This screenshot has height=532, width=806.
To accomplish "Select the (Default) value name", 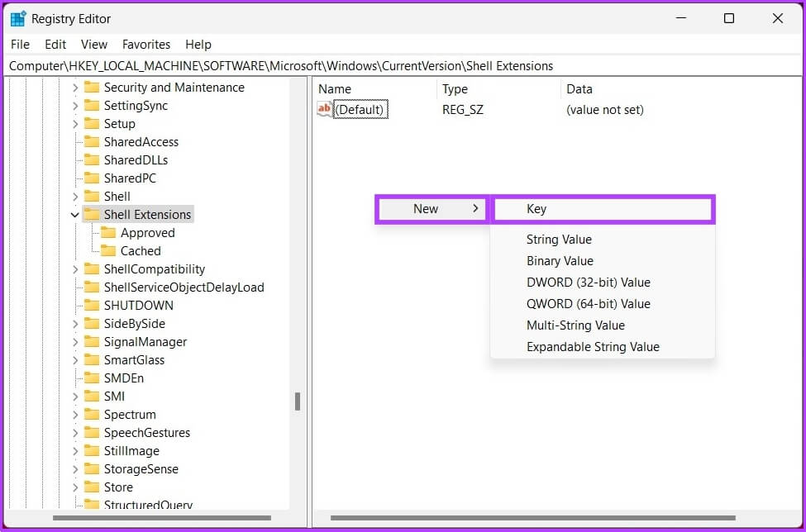I will click(360, 109).
